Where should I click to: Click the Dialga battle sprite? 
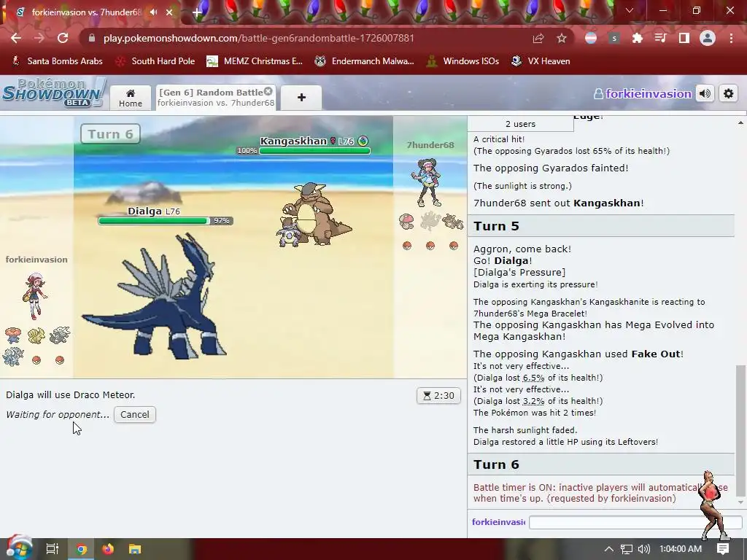[153, 297]
